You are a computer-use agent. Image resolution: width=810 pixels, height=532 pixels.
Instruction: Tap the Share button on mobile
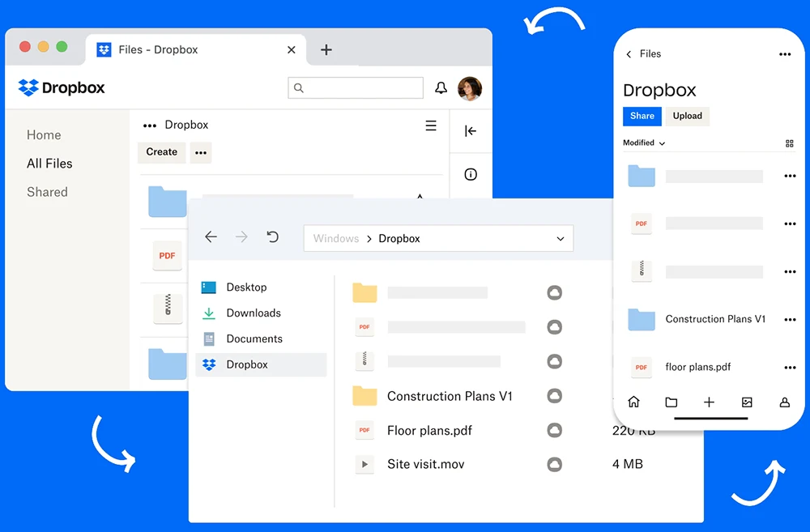pos(642,117)
